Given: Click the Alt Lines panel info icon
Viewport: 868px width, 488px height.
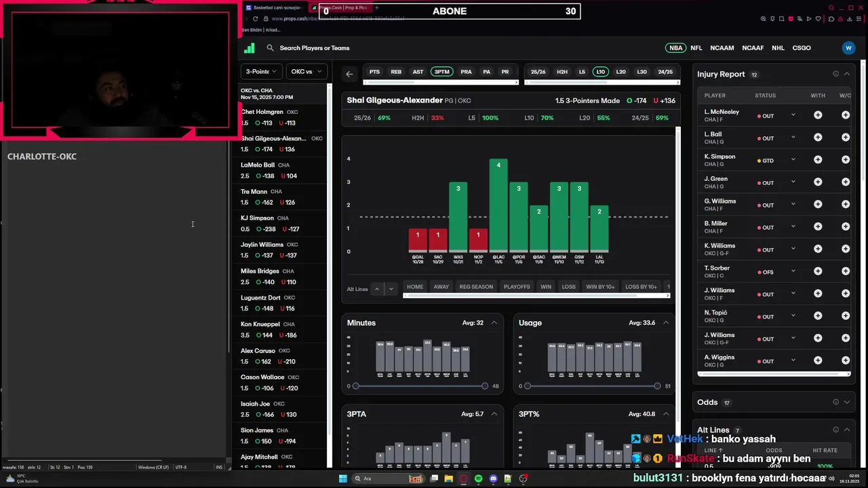Looking at the screenshot, I should [x=835, y=430].
